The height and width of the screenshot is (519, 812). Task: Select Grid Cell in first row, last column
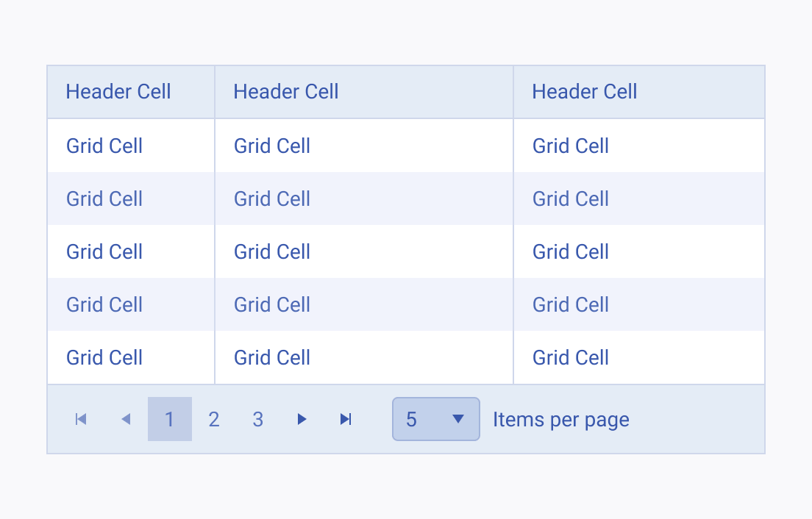pyautogui.click(x=639, y=146)
